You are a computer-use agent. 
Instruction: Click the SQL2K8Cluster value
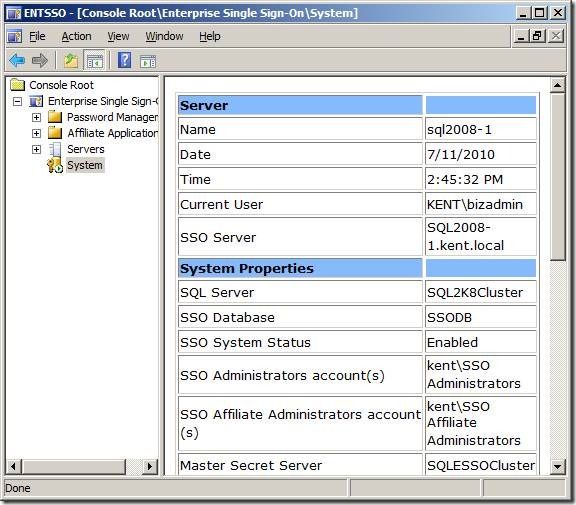pyautogui.click(x=475, y=292)
